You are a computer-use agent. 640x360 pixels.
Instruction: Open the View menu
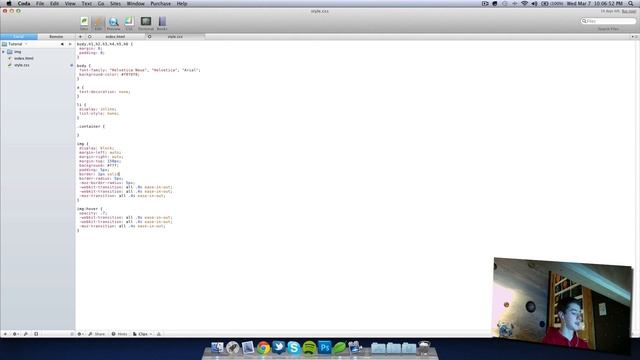pos(70,4)
